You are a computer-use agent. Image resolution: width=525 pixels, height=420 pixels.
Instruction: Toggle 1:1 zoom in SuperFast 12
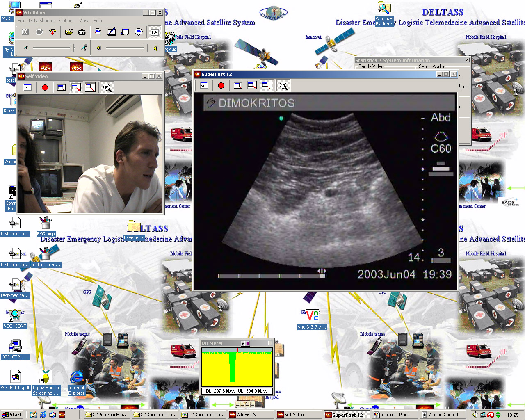[283, 85]
